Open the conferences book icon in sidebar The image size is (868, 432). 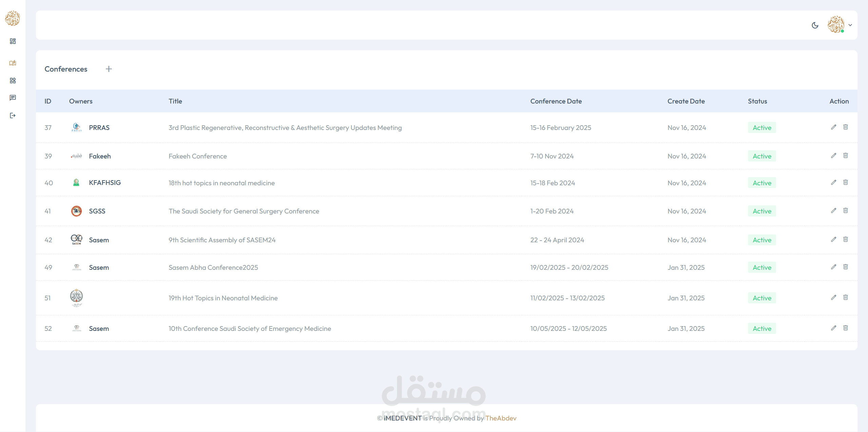pos(13,63)
